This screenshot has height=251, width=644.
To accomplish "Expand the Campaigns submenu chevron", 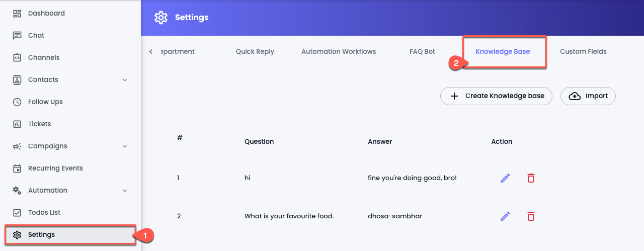I will [x=125, y=146].
